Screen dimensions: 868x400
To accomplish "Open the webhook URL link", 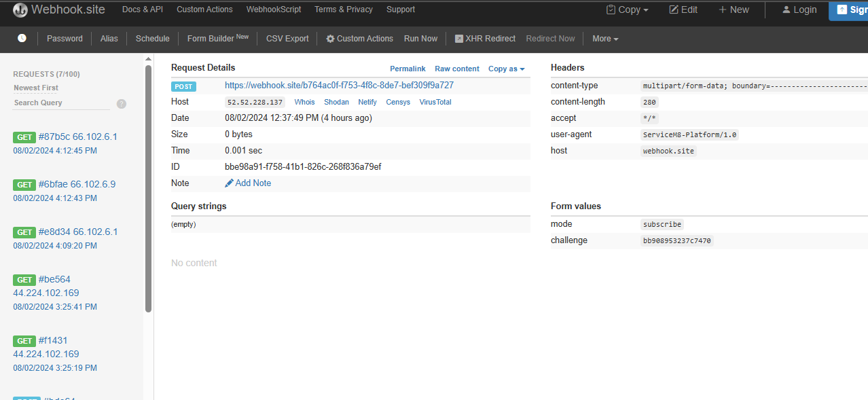I will click(340, 86).
